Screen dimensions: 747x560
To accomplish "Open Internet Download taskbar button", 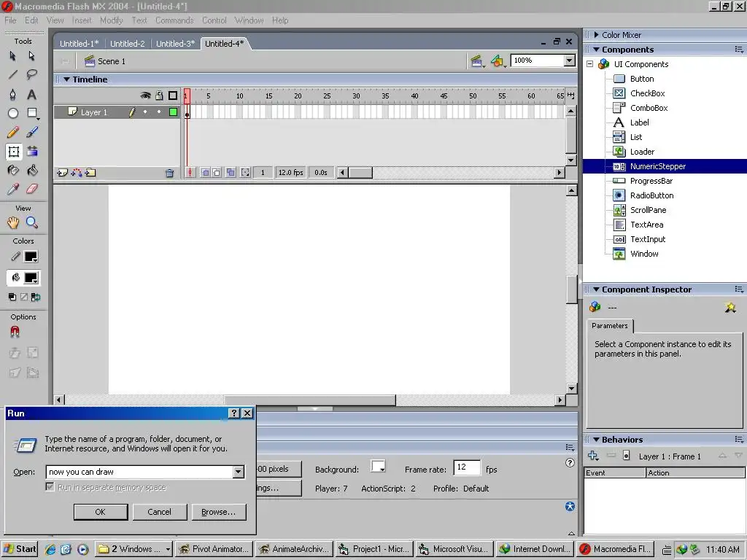I will (535, 549).
